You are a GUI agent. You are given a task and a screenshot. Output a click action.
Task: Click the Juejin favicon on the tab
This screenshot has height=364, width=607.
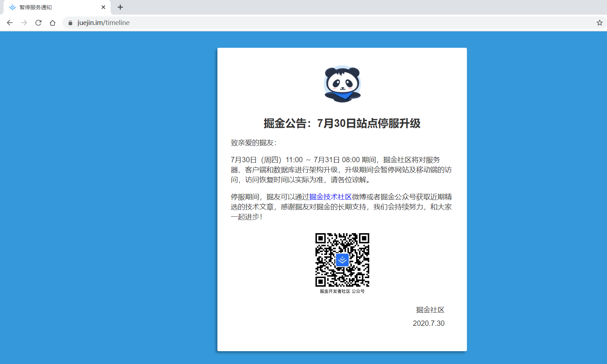point(12,7)
